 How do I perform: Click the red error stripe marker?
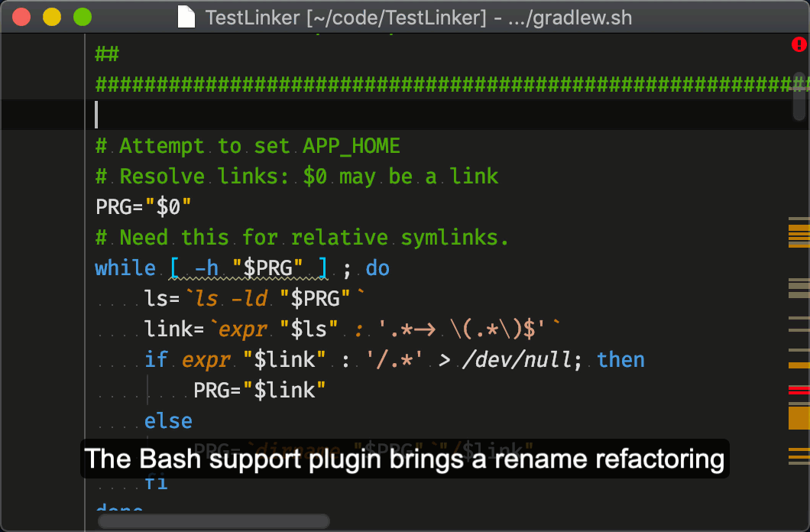pos(797,388)
